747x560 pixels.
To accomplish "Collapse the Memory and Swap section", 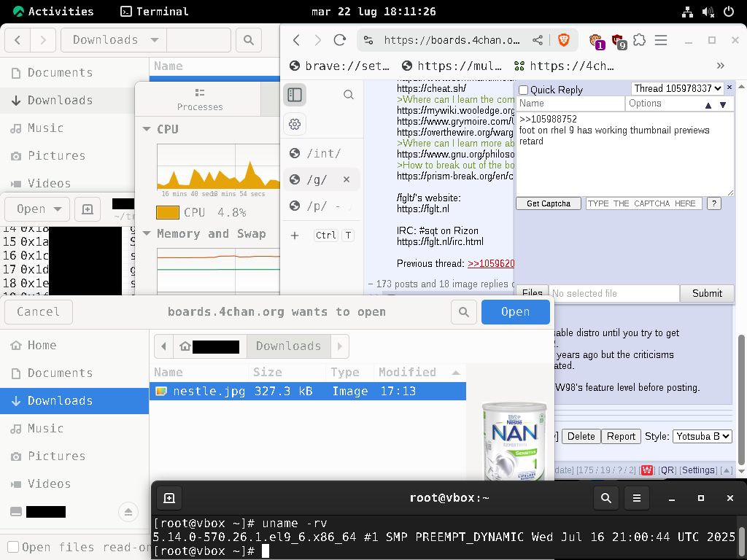I will pos(147,233).
